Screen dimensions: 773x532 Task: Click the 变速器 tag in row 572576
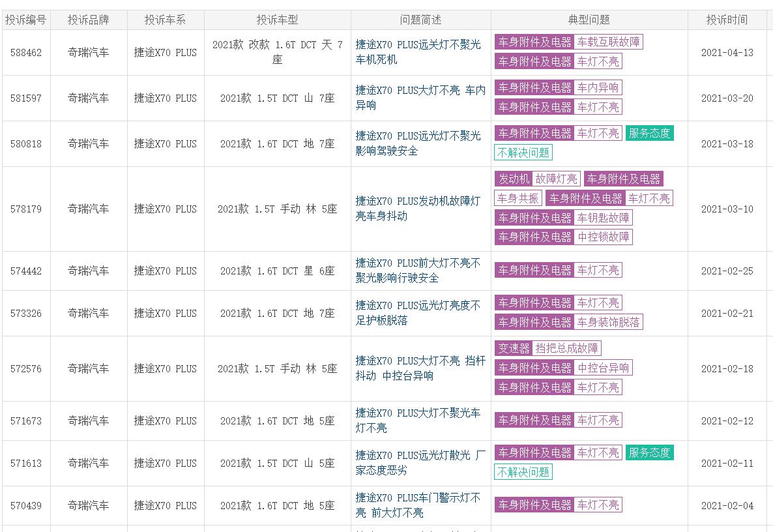514,348
